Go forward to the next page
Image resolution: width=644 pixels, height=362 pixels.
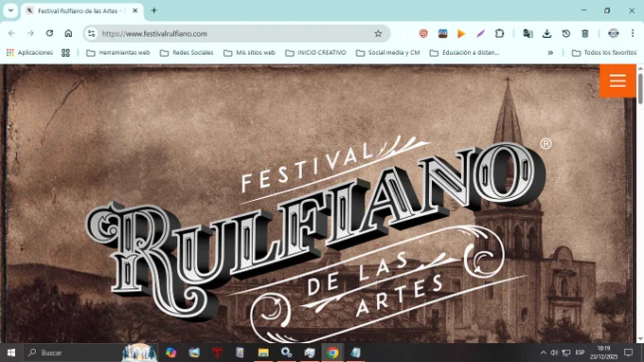(x=30, y=33)
